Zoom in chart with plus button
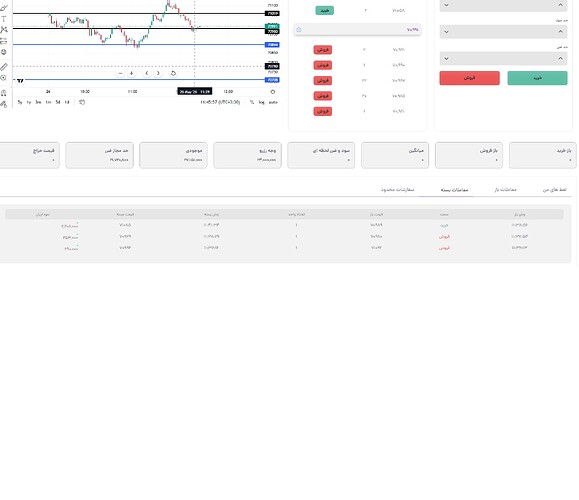Image resolution: width=579 pixels, height=500 pixels. [131, 73]
